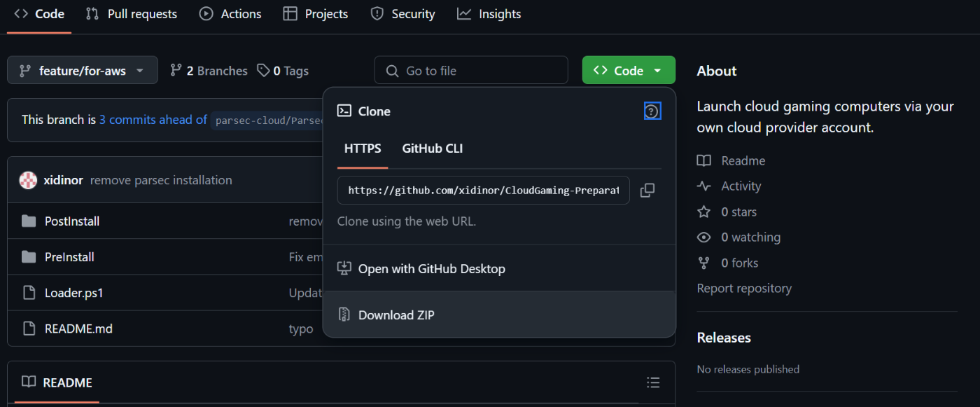
Task: Open the PreInstall folder
Action: pos(69,257)
